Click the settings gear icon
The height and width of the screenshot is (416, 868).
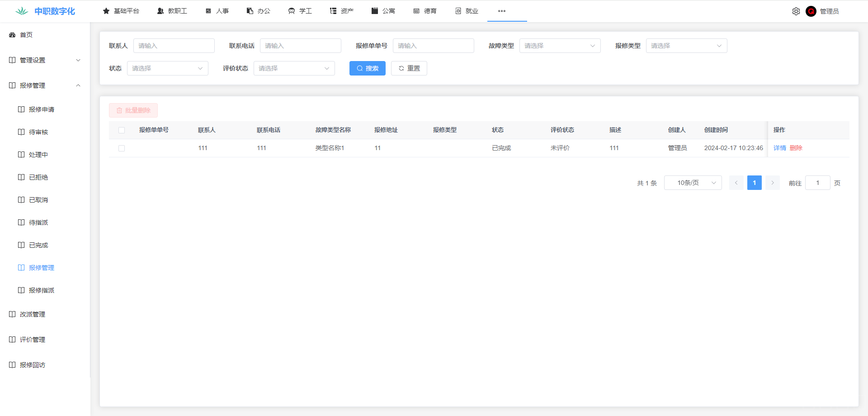(796, 11)
